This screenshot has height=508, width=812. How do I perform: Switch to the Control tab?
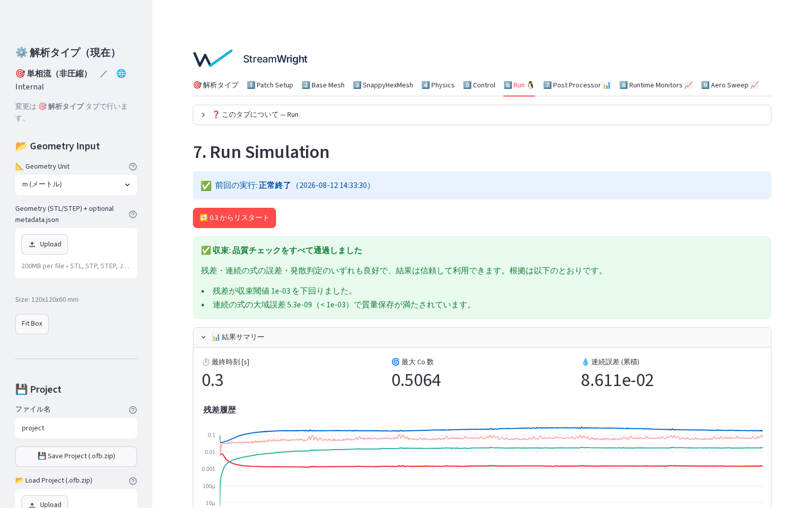click(x=479, y=85)
